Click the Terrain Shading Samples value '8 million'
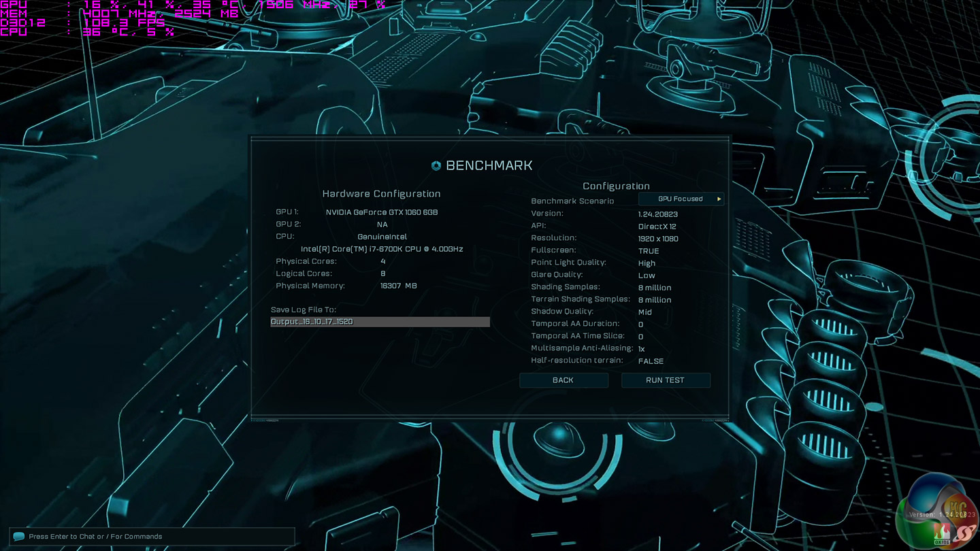The height and width of the screenshot is (551, 980). point(655,300)
